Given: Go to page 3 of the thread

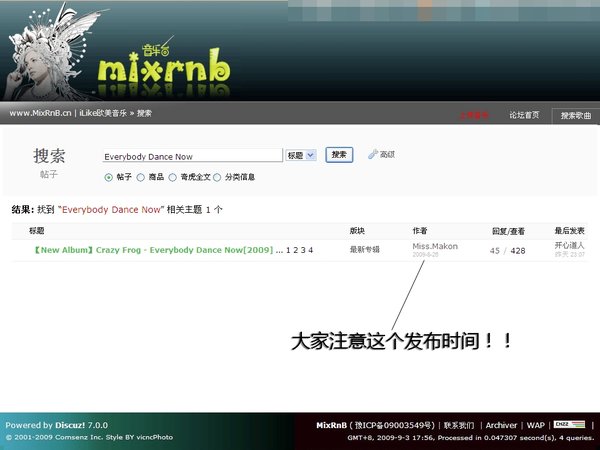Looking at the screenshot, I should [303, 250].
